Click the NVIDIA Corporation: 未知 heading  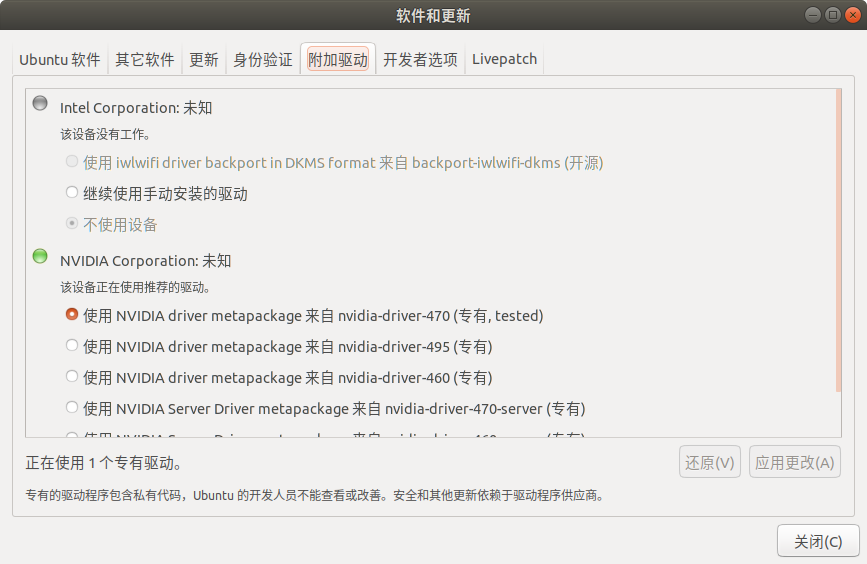145,261
